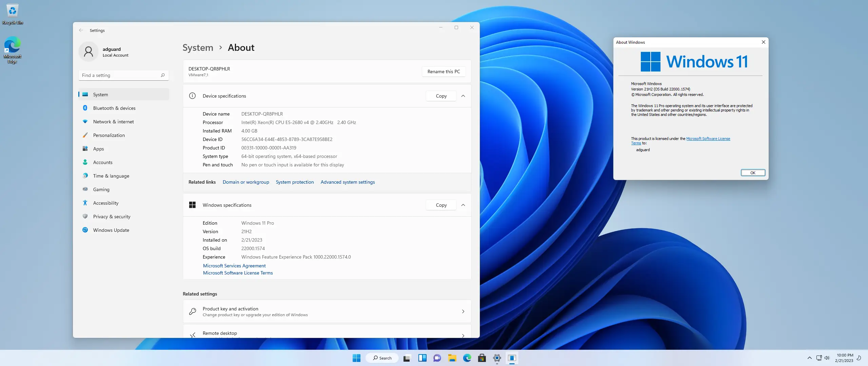Click the System breadcrumb heading

point(198,47)
